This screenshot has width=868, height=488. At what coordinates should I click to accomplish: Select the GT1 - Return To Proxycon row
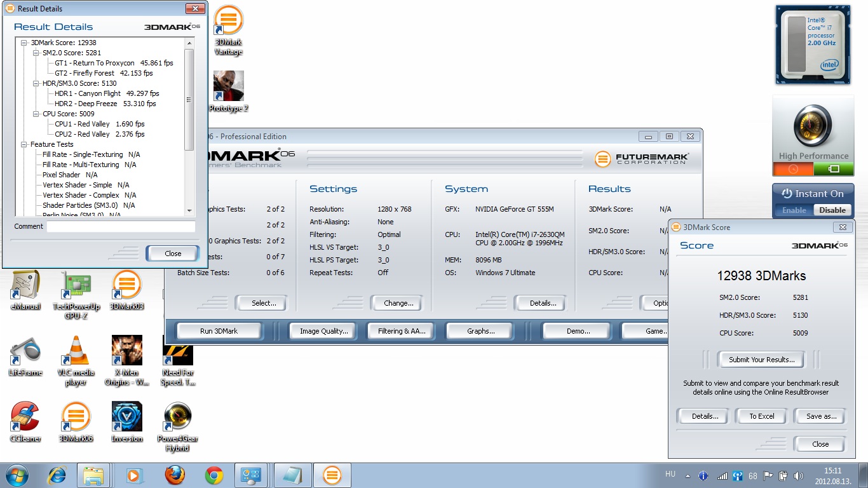[114, 63]
